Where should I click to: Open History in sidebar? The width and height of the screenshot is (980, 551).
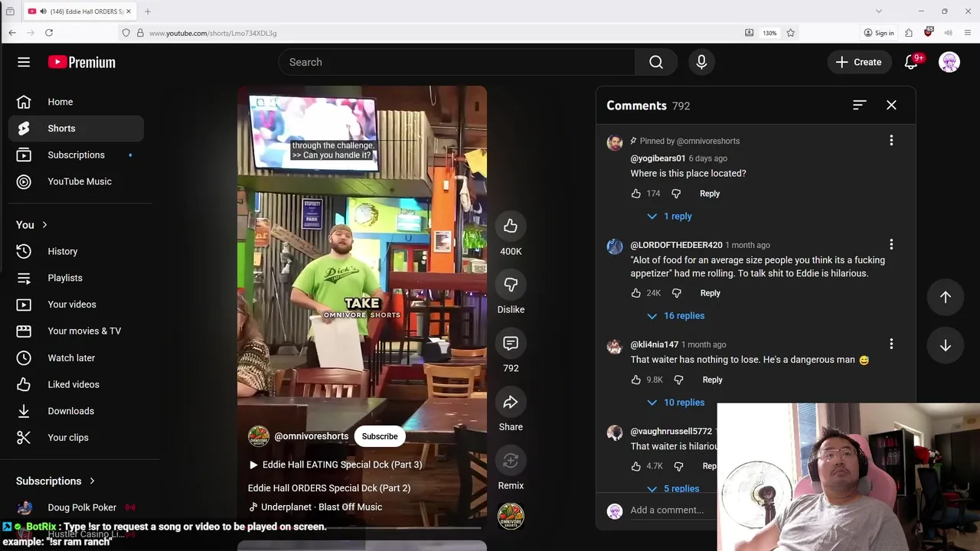pyautogui.click(x=76, y=252)
